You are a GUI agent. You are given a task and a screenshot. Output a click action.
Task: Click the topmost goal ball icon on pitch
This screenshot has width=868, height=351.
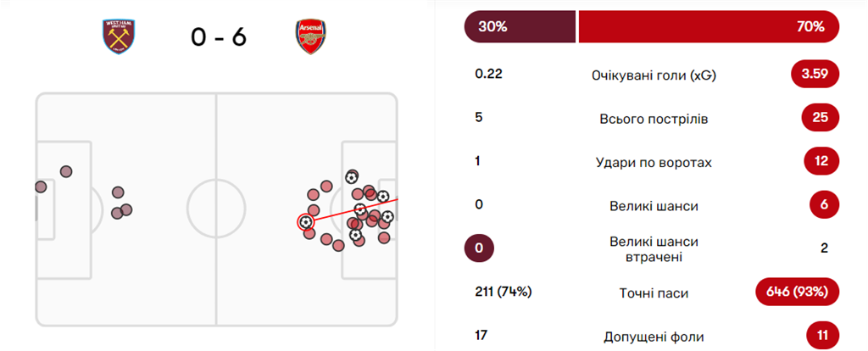pos(352,177)
